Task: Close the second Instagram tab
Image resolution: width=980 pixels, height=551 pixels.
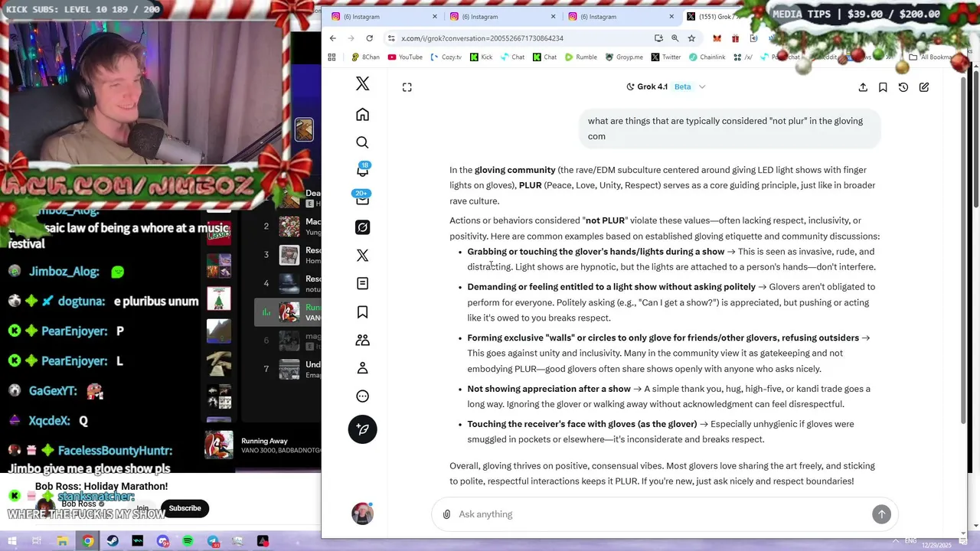Action: point(554,17)
